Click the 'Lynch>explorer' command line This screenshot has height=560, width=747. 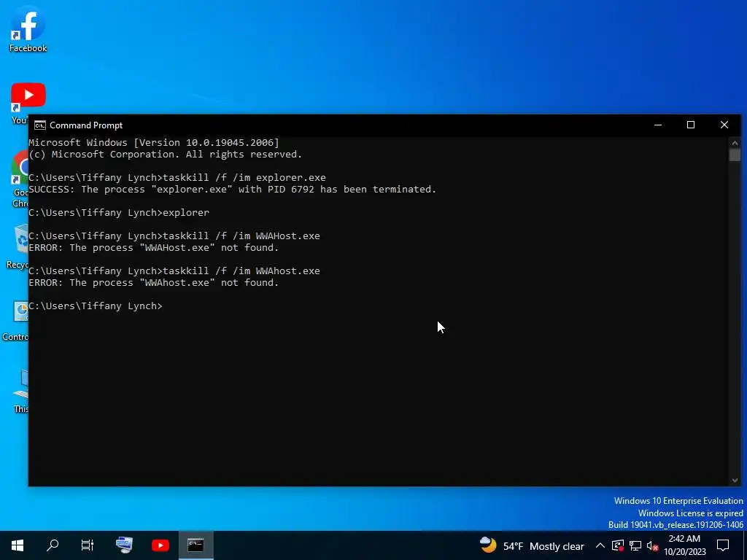(x=119, y=213)
